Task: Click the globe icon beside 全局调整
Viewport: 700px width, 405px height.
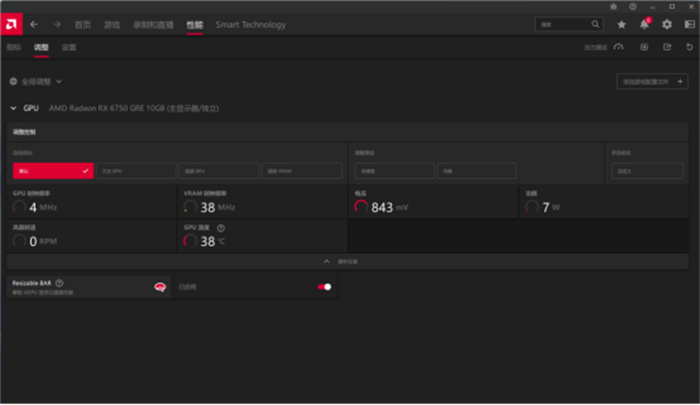Action: click(x=13, y=81)
